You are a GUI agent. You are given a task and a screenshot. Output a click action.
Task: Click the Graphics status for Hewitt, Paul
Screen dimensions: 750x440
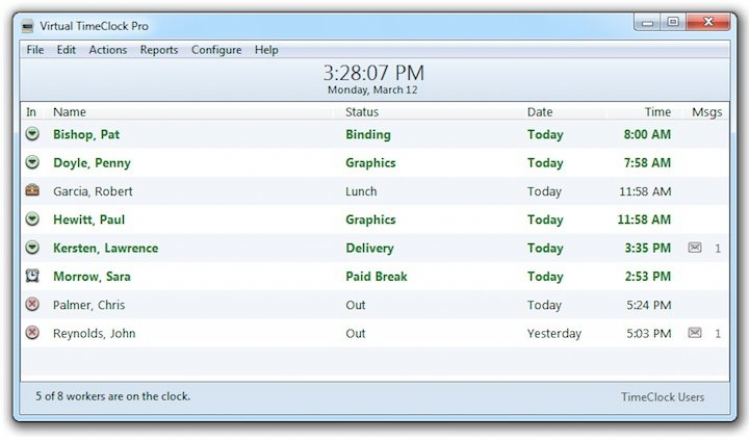click(371, 220)
